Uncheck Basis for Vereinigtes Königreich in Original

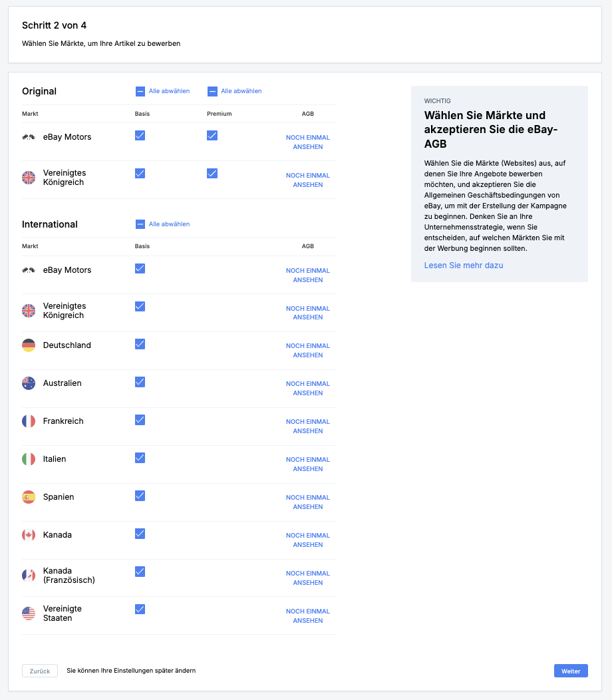(x=140, y=173)
